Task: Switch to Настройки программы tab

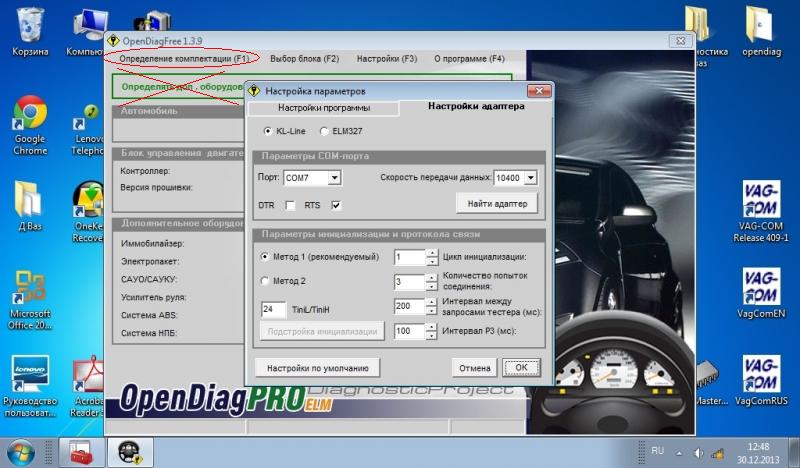Action: 323,108
